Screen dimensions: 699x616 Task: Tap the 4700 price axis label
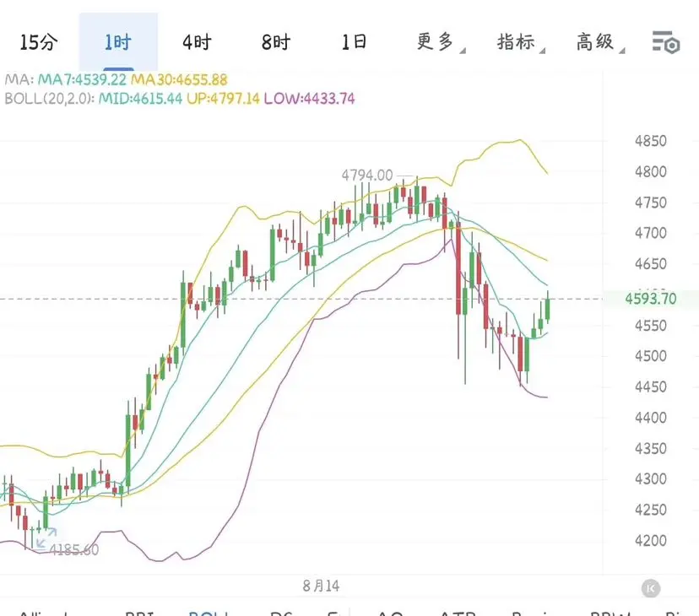[x=650, y=233]
